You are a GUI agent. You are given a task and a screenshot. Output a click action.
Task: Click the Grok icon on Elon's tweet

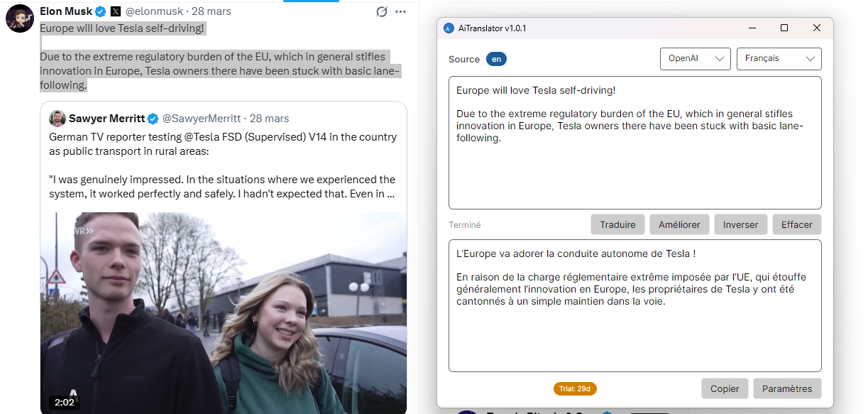click(382, 12)
